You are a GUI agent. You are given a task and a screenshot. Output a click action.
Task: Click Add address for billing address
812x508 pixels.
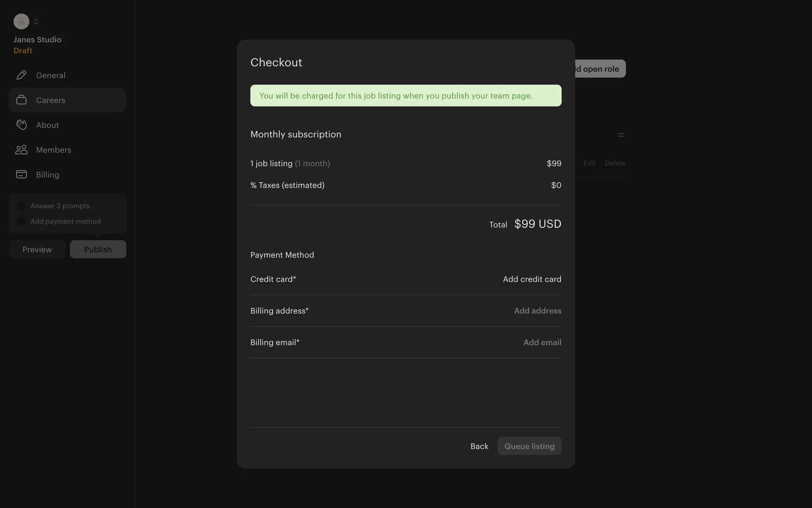[x=537, y=311]
